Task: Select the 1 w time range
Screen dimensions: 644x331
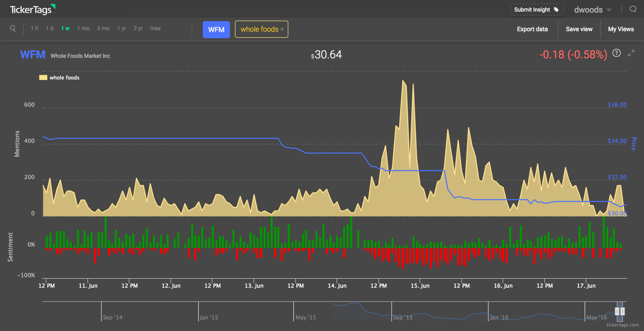Action: point(65,28)
